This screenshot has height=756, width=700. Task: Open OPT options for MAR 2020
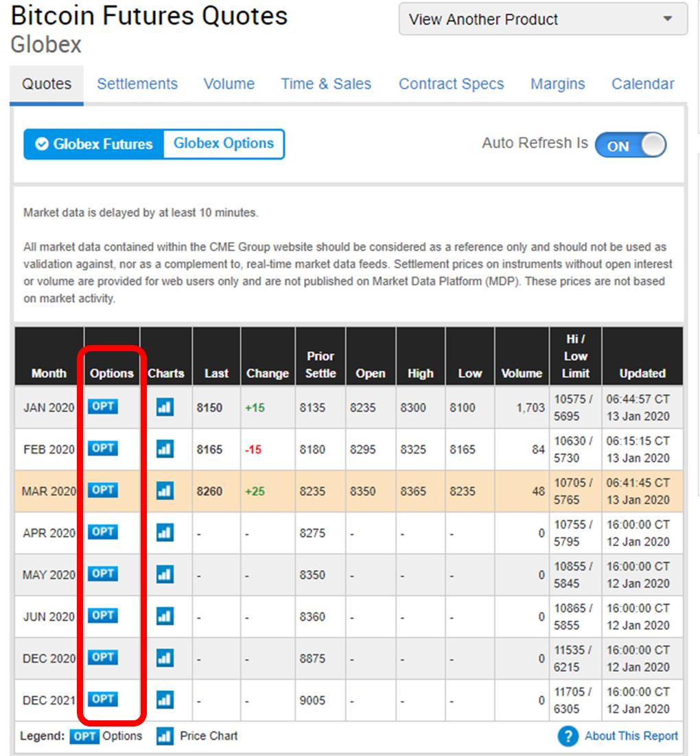click(102, 491)
